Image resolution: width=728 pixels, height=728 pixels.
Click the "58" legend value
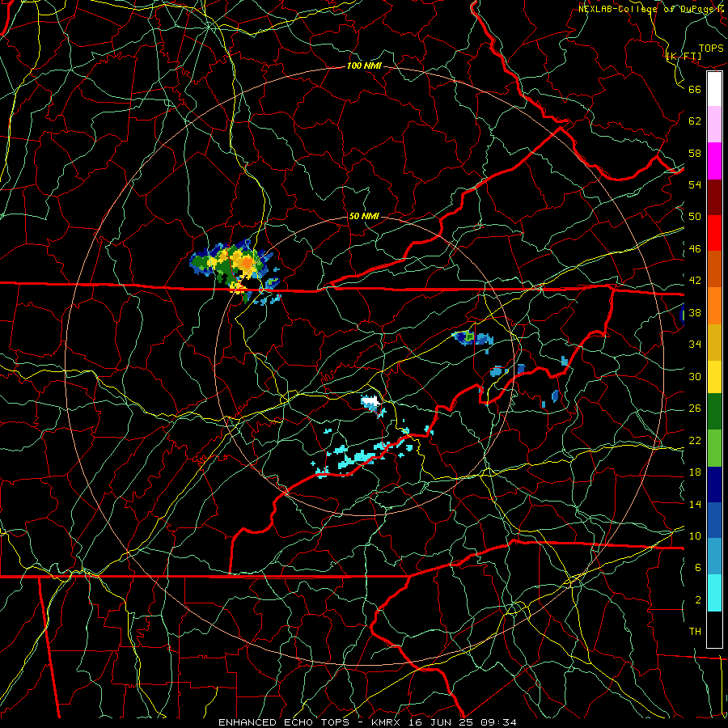[695, 153]
